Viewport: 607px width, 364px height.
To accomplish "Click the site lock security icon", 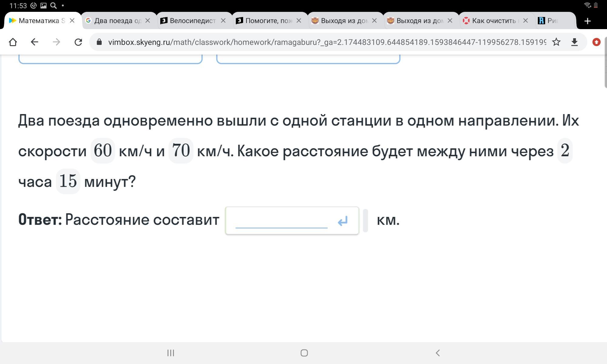I will 99,42.
